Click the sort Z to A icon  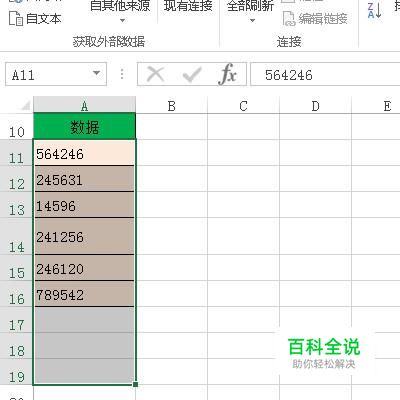(x=374, y=11)
